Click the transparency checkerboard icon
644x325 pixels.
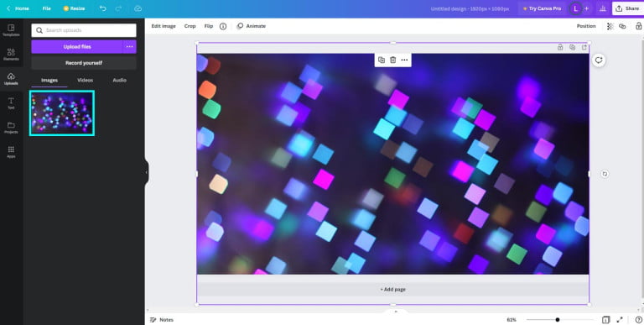coord(610,26)
